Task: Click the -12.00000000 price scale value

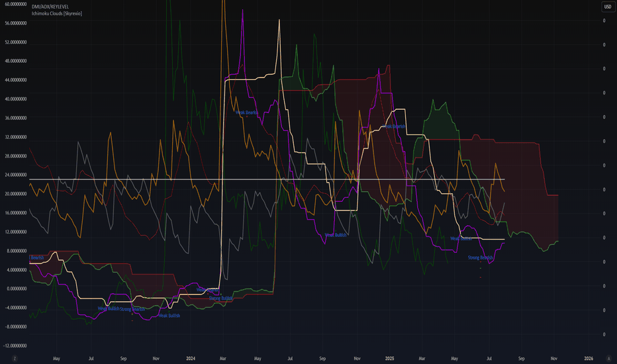Action: click(x=15, y=346)
